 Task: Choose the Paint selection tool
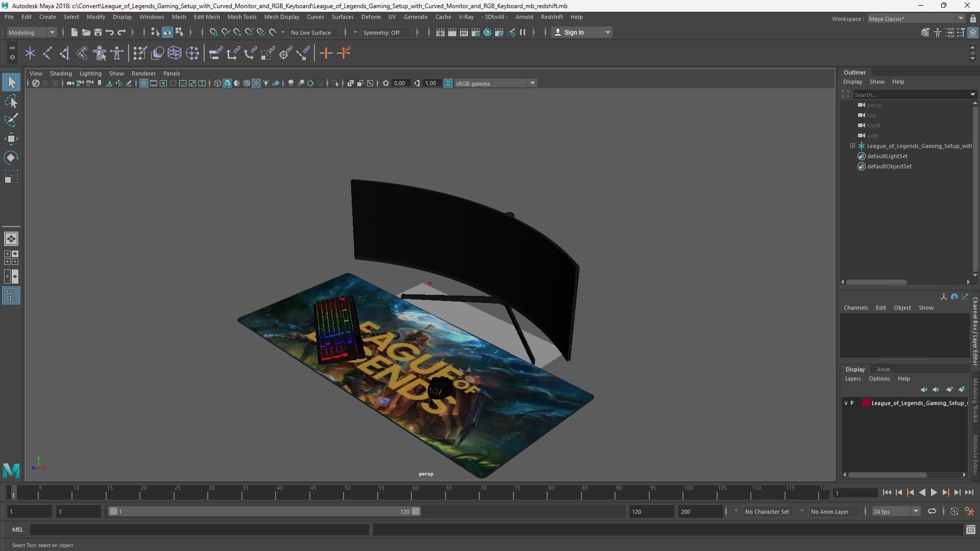pos(11,120)
